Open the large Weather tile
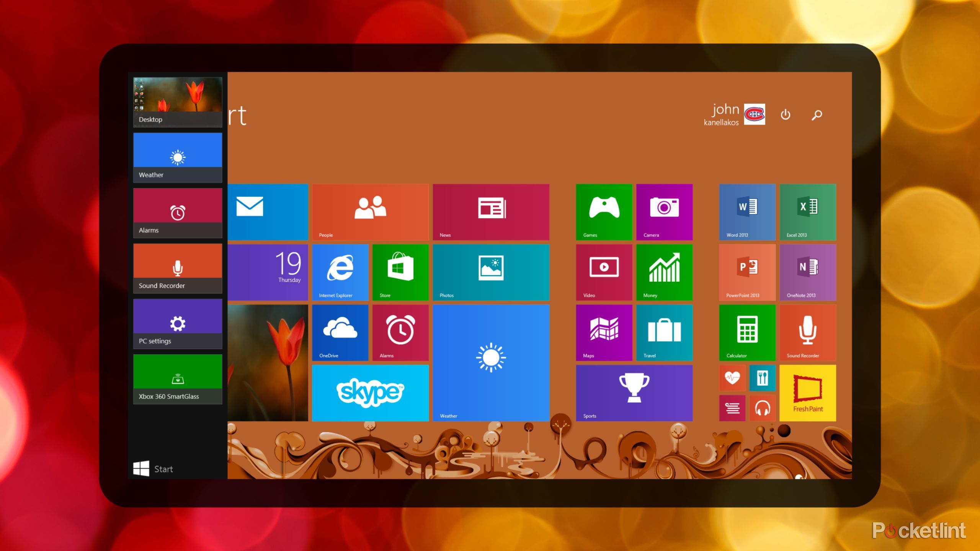 [491, 363]
